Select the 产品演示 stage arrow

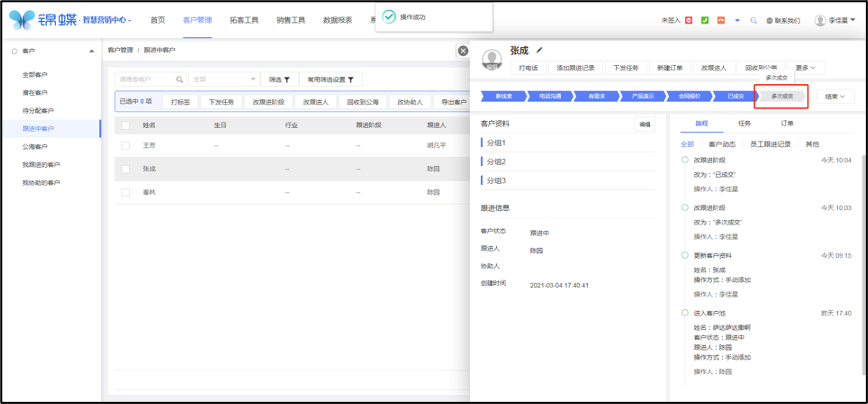(x=642, y=96)
